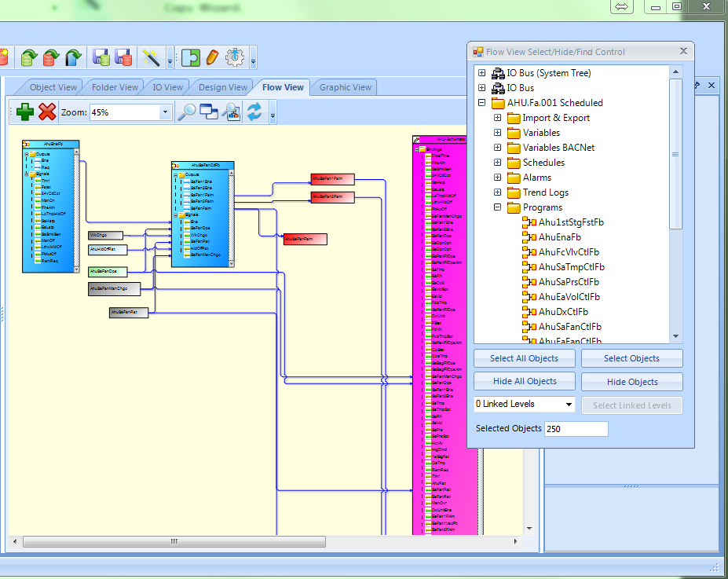The height and width of the screenshot is (579, 728).
Task: Click the Select All Objects button
Action: click(524, 358)
